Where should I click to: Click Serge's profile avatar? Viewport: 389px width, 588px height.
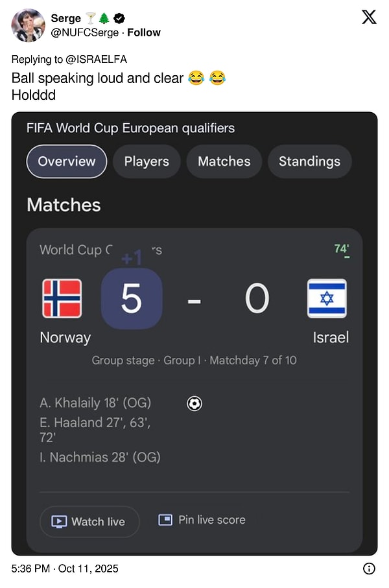(x=28, y=25)
